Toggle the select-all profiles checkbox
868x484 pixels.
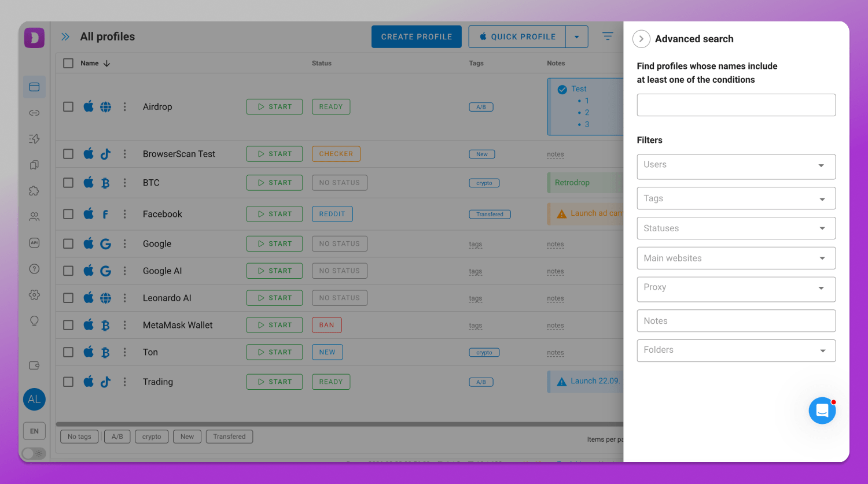coord(68,63)
